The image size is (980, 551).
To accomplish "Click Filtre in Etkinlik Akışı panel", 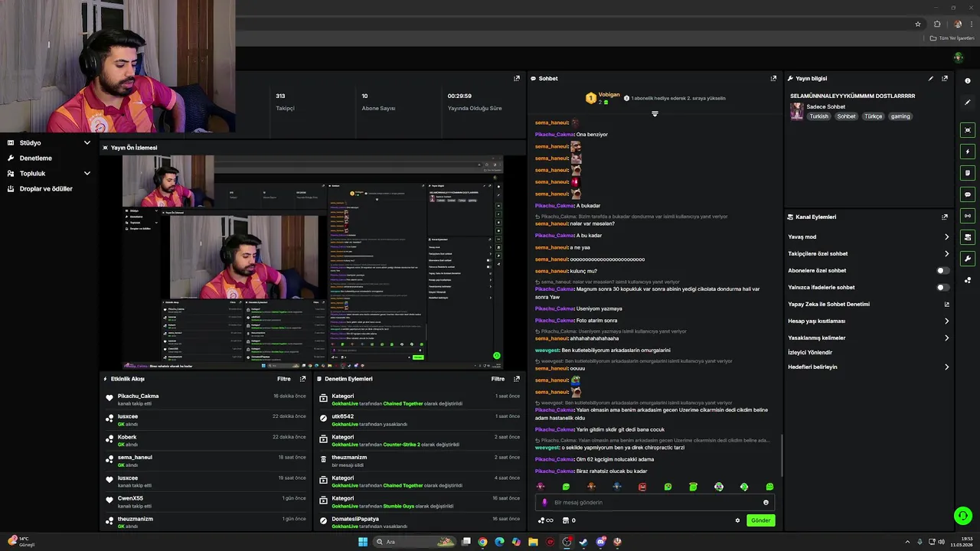I will pyautogui.click(x=284, y=379).
